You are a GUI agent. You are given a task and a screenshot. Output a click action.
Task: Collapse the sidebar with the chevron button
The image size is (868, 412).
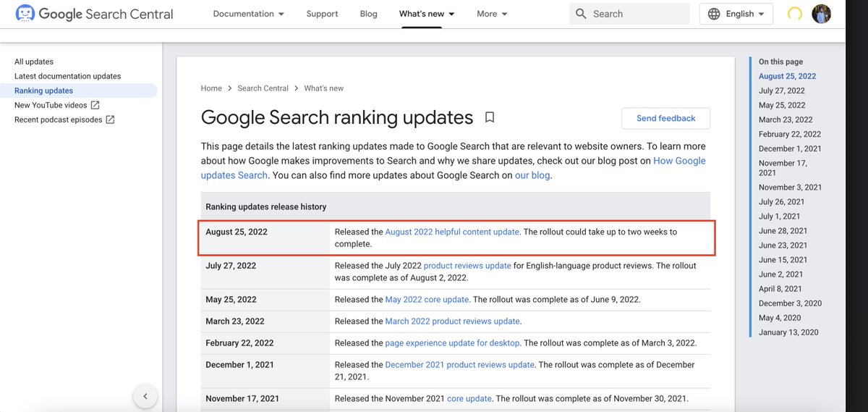pyautogui.click(x=145, y=396)
